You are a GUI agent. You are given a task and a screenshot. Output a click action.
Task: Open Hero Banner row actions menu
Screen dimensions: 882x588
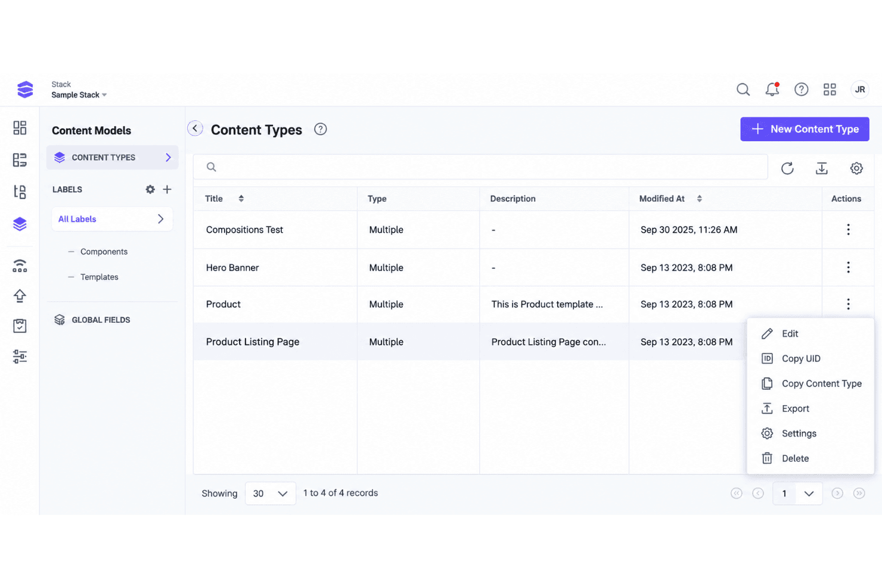pyautogui.click(x=848, y=267)
